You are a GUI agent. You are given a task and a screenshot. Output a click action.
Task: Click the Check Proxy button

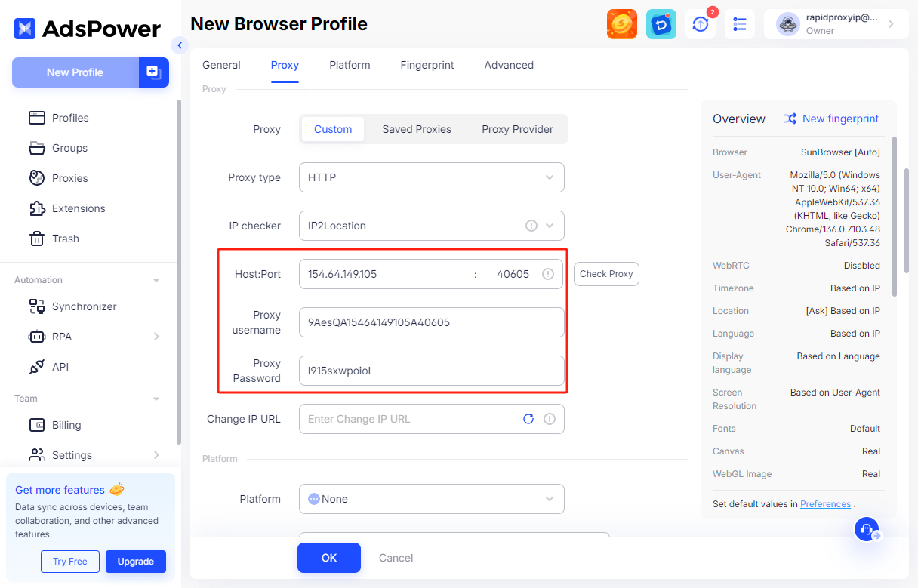(606, 274)
